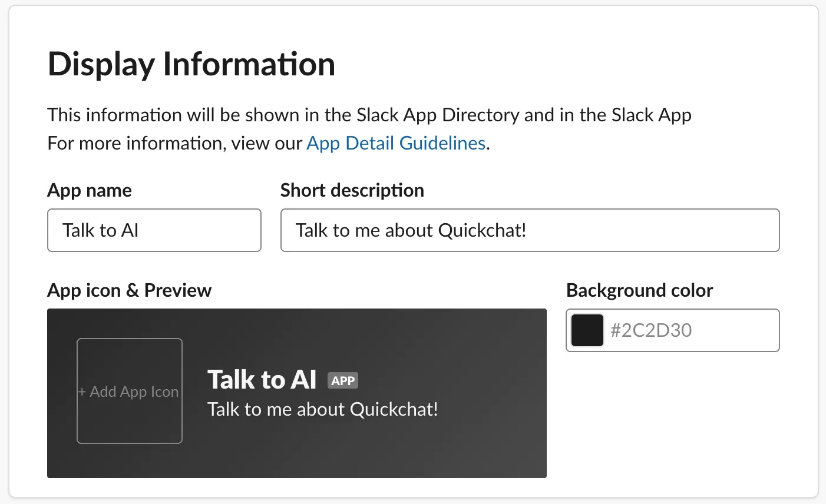Click the 'Background color' label

[x=640, y=290]
